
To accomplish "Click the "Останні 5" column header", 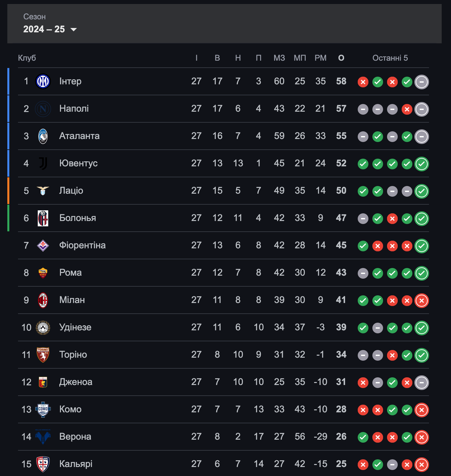I will pyautogui.click(x=390, y=58).
